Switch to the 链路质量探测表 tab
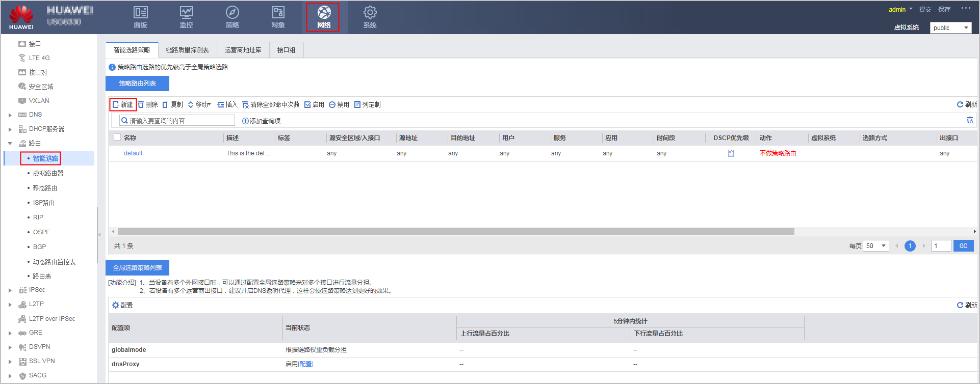The height and width of the screenshot is (384, 980). click(187, 50)
